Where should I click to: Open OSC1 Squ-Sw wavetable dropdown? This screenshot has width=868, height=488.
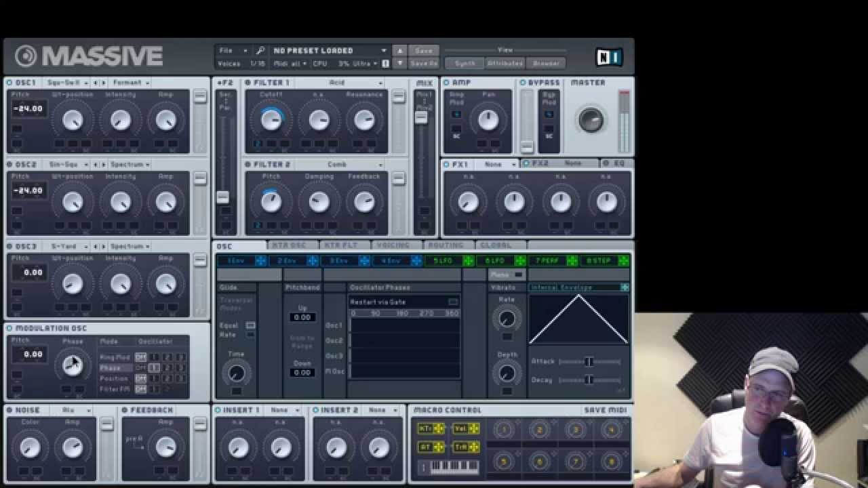(67, 83)
